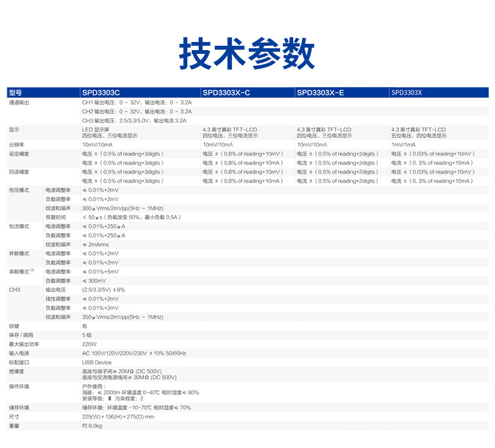The image size is (495, 448).
Task: Click the CH3 输出电压 2.5/3.3/5.0V line
Action: tap(134, 120)
